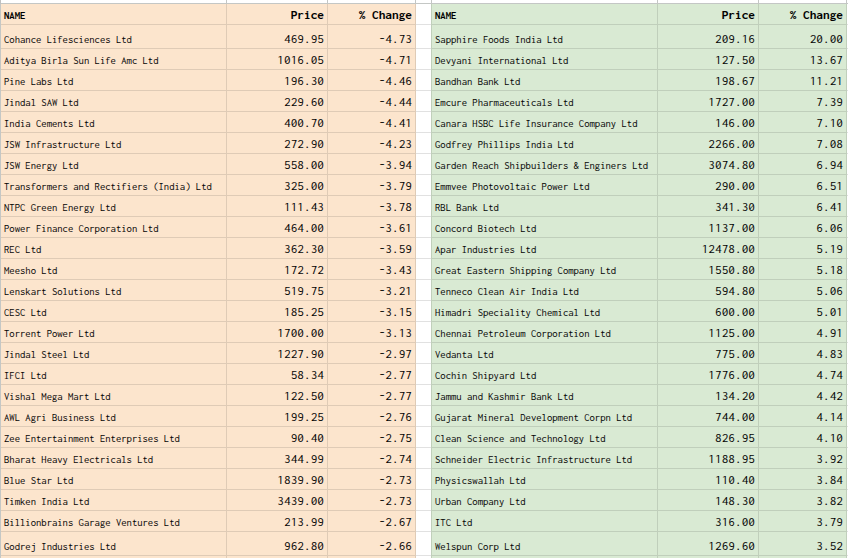Viewport: 848px width, 558px height.
Task: Click Jammu and Kashmir Bank Ltd
Action: coord(504,397)
